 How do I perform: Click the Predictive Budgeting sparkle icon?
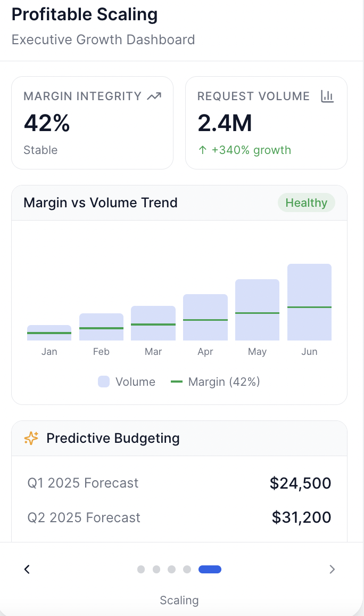pyautogui.click(x=31, y=438)
